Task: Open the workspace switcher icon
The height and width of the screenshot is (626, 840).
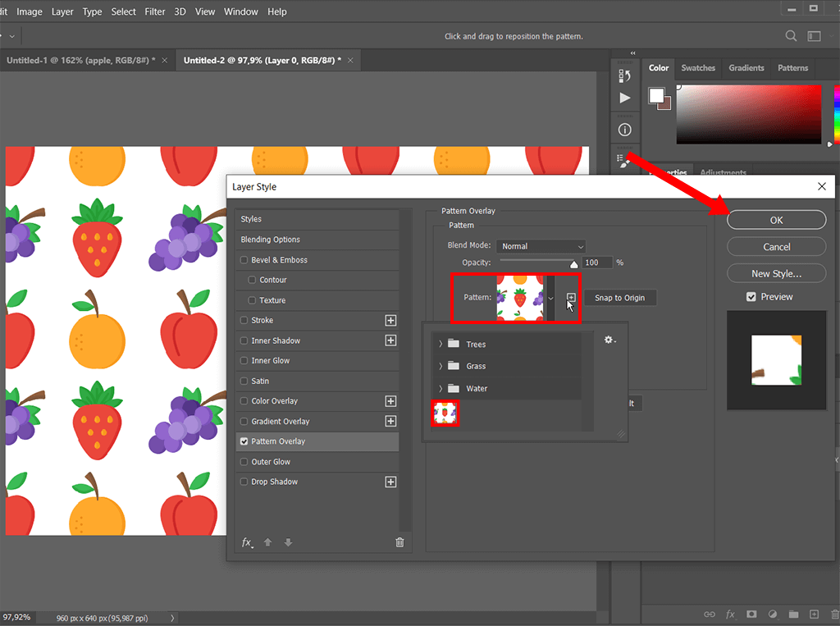Action: (x=815, y=36)
